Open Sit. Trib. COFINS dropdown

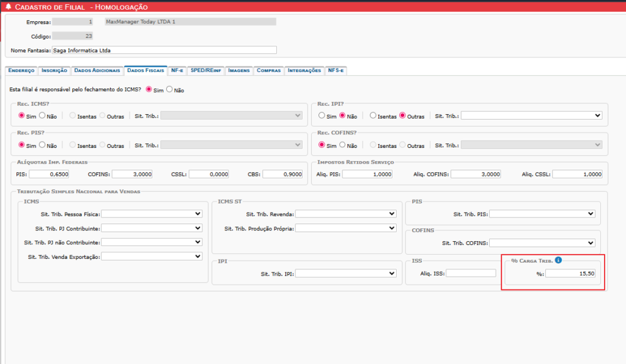coord(542,242)
